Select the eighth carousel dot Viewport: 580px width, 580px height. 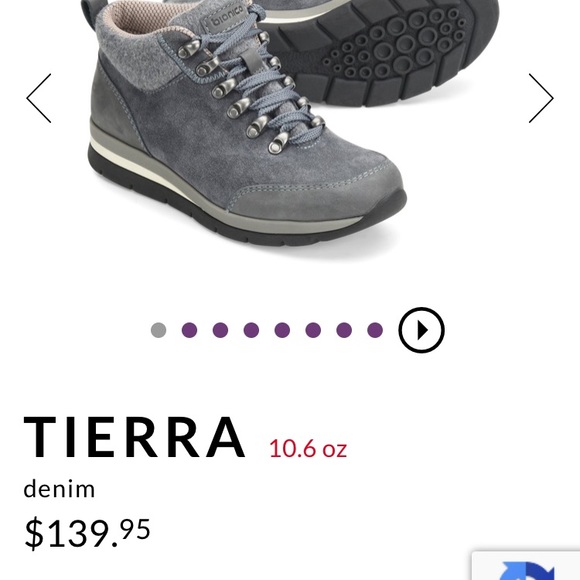pos(375,330)
